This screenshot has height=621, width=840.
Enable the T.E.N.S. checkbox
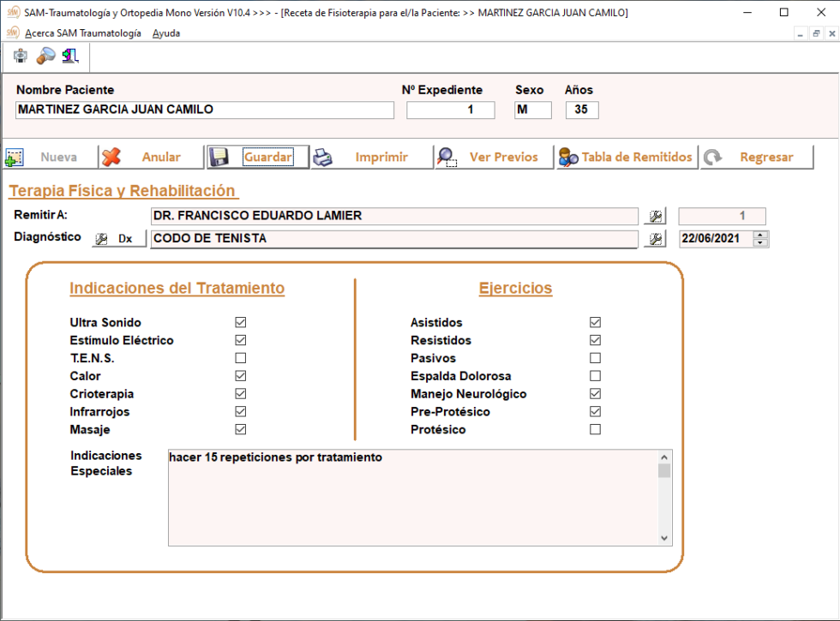click(x=241, y=358)
